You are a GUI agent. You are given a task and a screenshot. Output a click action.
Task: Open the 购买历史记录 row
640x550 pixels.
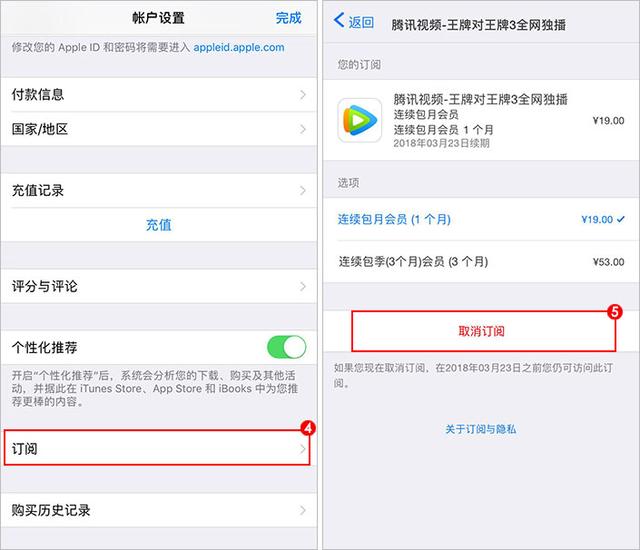pos(158,510)
